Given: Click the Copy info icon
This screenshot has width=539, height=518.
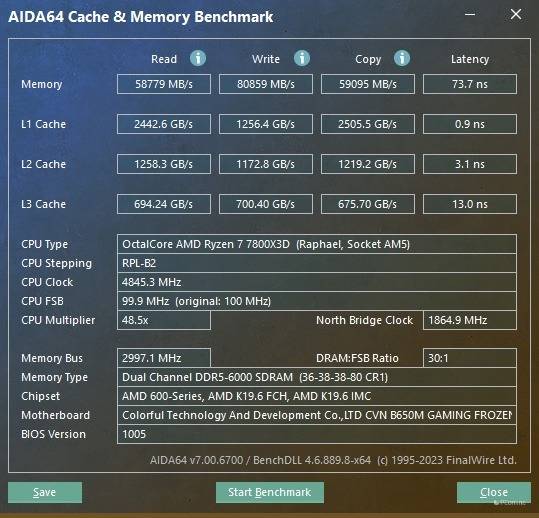Looking at the screenshot, I should [402, 58].
